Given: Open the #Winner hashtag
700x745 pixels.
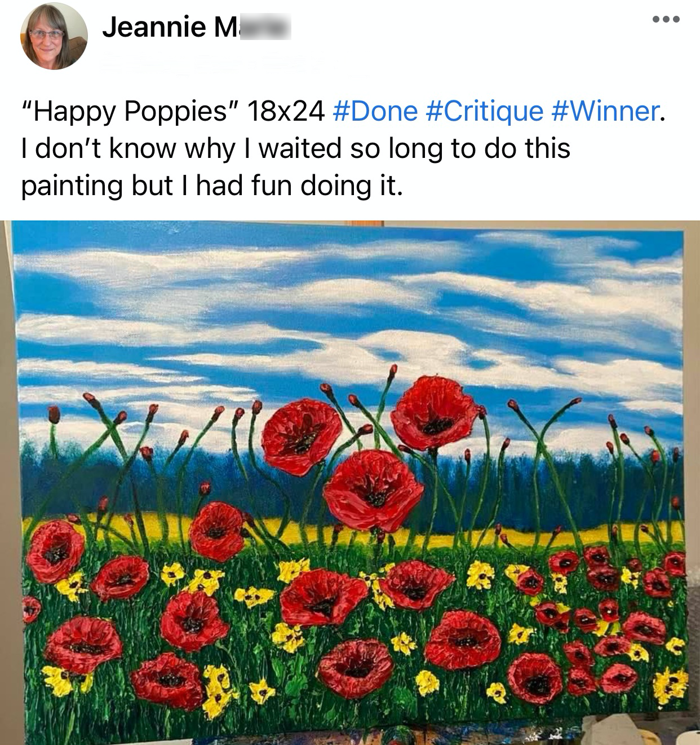Looking at the screenshot, I should pyautogui.click(x=605, y=111).
